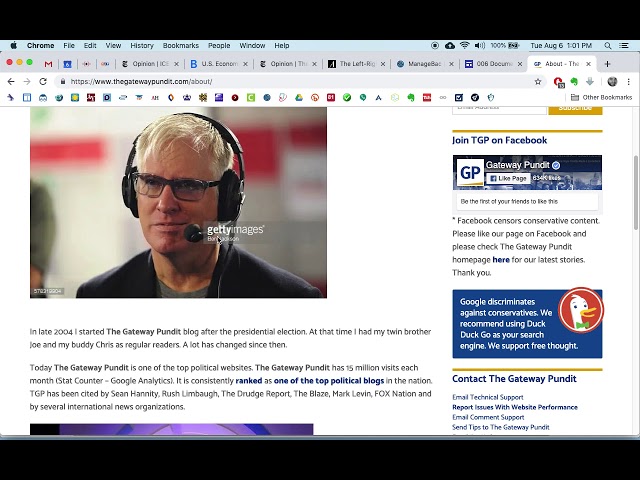Open Chrome's three-dot menu
The height and width of the screenshot is (480, 640).
click(629, 82)
